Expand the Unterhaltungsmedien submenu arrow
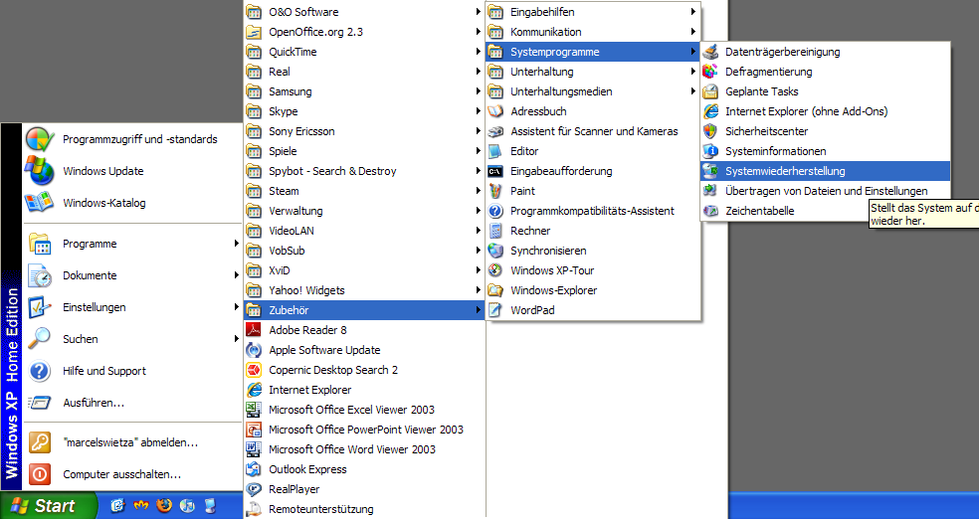Image resolution: width=980 pixels, height=520 pixels. coord(693,91)
